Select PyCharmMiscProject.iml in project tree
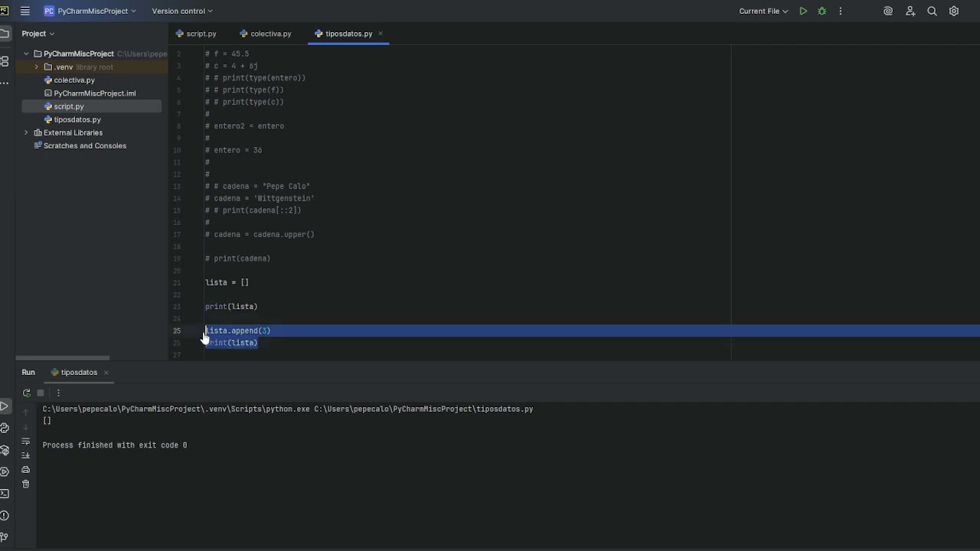This screenshot has width=980, height=551. [90, 93]
